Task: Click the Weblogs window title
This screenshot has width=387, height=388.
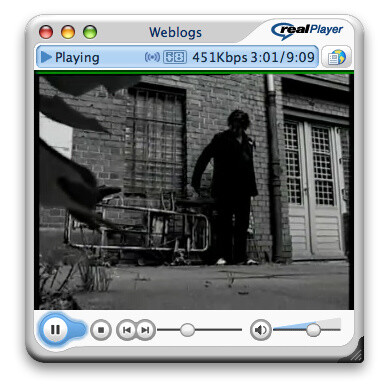Action: [x=175, y=32]
